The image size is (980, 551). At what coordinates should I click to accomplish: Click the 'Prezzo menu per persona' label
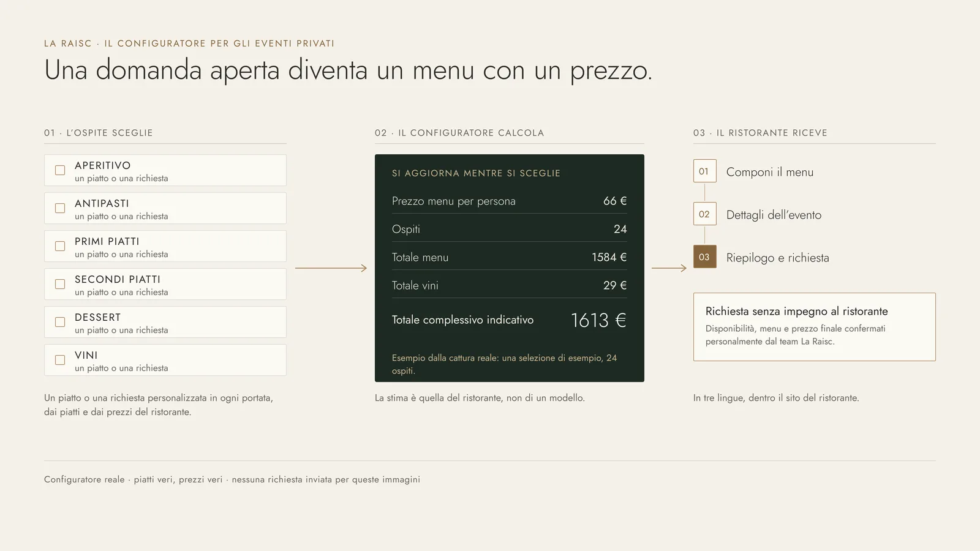[454, 201]
